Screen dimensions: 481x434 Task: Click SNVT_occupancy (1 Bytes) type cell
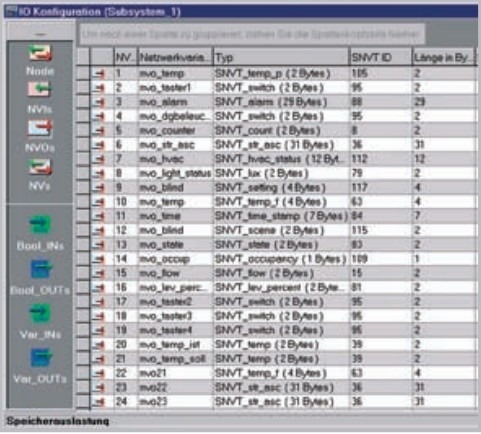click(281, 259)
